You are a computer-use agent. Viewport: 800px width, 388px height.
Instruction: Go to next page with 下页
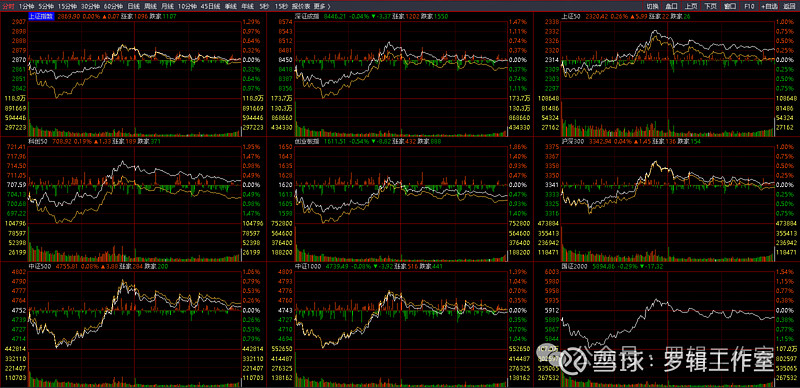710,6
